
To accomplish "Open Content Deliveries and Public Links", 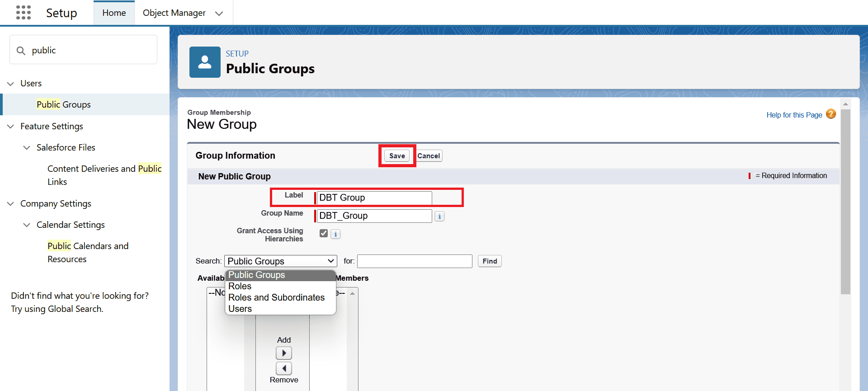I will (x=104, y=175).
